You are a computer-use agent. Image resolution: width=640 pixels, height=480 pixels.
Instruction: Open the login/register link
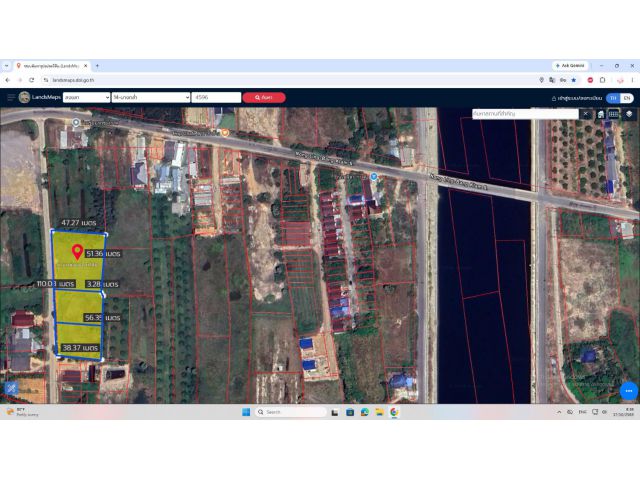click(577, 98)
